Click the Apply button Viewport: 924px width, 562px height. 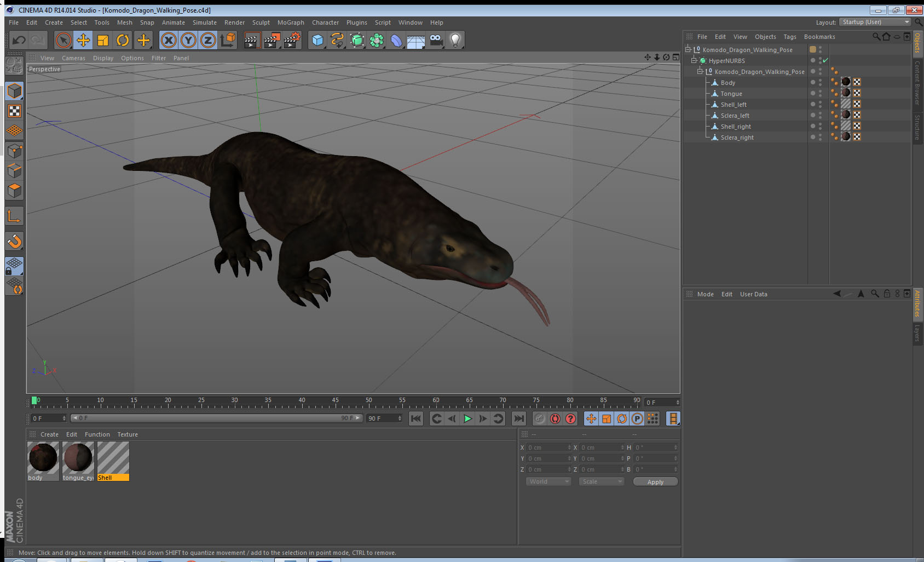[655, 482]
